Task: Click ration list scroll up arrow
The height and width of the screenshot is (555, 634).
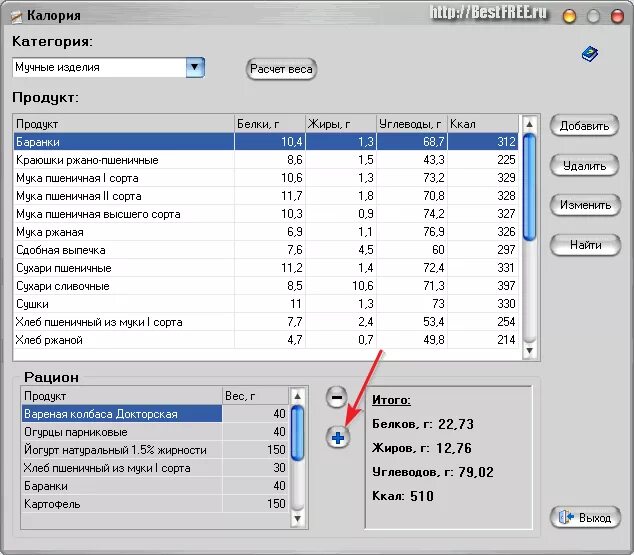Action: click(x=297, y=396)
